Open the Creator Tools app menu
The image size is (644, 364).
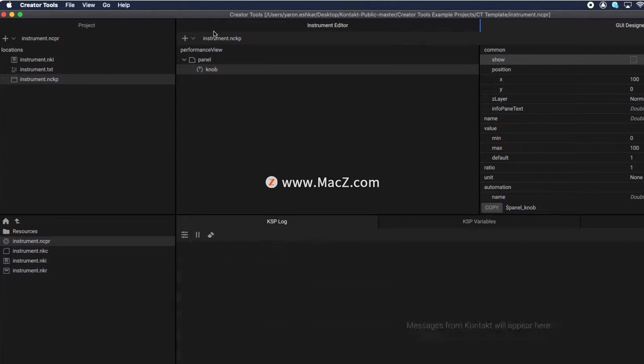[x=39, y=5]
